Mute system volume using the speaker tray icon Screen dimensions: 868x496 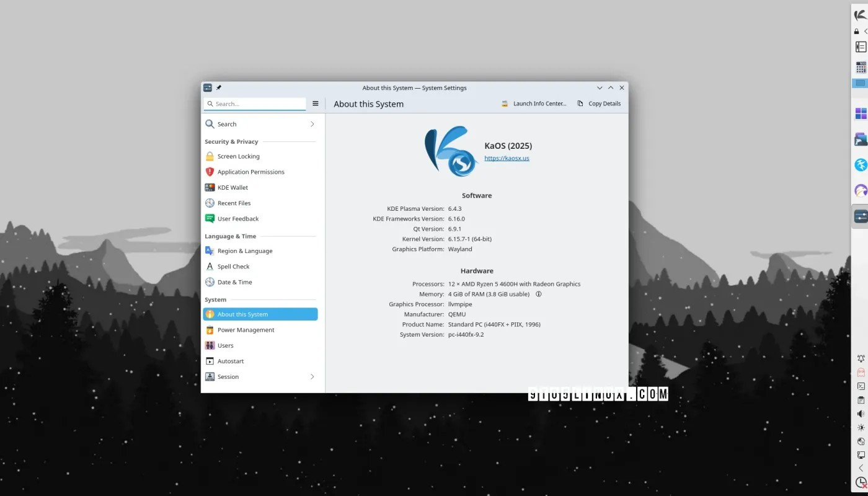click(861, 414)
